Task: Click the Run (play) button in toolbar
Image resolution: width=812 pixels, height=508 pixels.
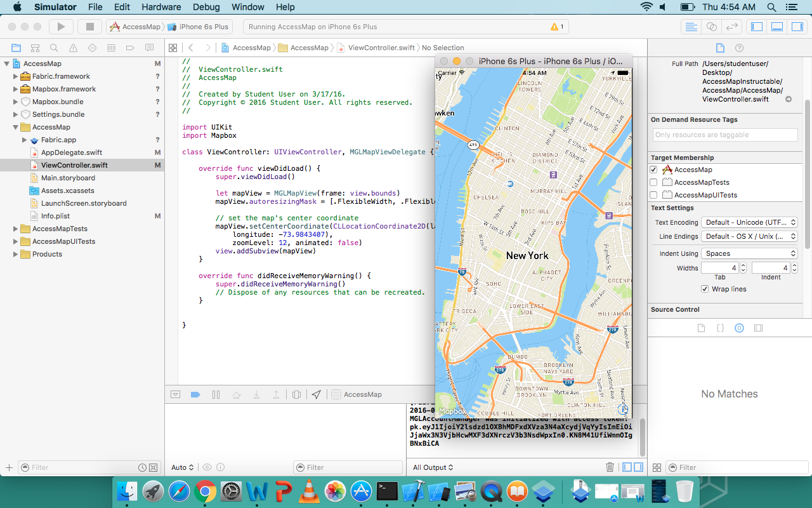Action: (61, 27)
